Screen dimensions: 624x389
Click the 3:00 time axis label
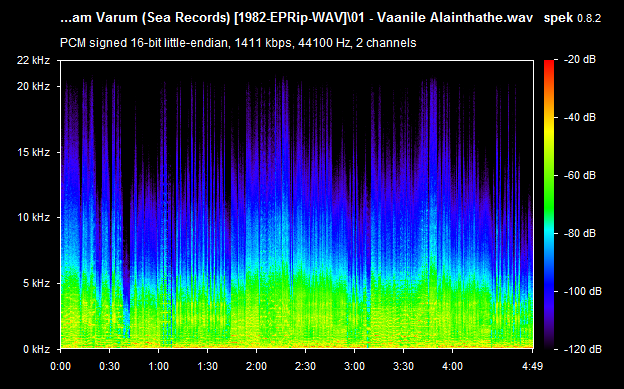point(354,366)
